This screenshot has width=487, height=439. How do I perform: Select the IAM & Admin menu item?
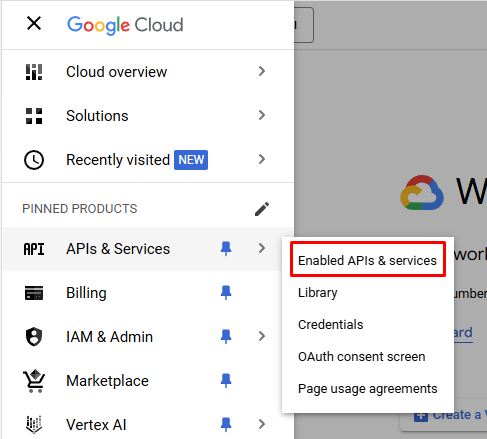pyautogui.click(x=148, y=337)
